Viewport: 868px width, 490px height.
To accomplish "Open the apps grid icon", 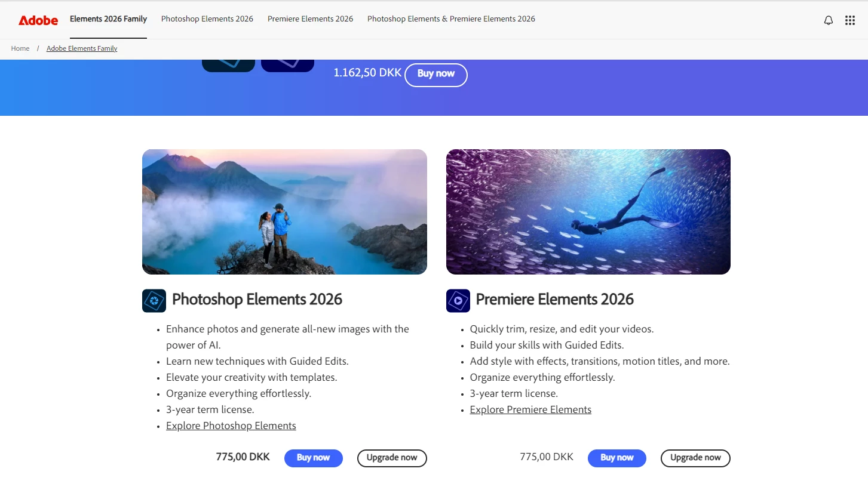I will (x=850, y=20).
